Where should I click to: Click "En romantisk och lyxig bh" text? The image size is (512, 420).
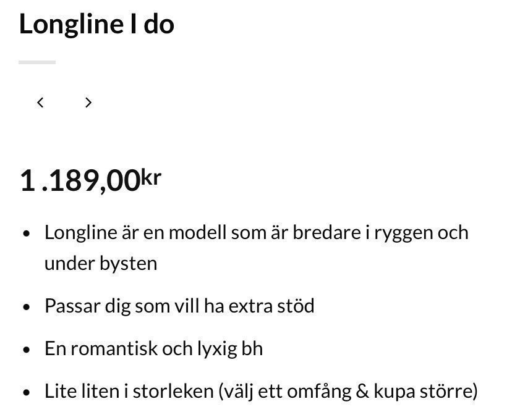(x=153, y=348)
